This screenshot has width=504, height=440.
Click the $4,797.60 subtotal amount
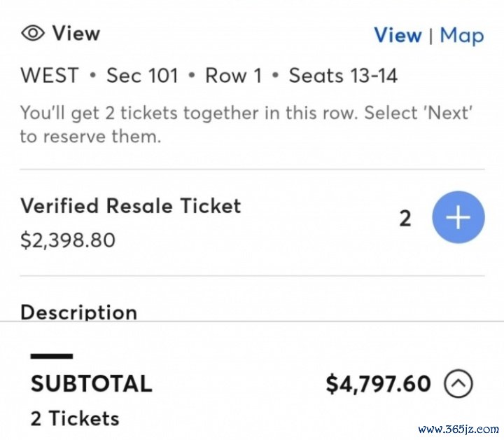coord(378,384)
